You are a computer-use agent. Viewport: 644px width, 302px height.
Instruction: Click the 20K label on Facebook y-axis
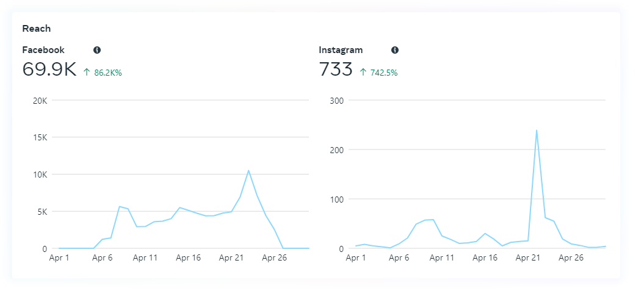[40, 101]
